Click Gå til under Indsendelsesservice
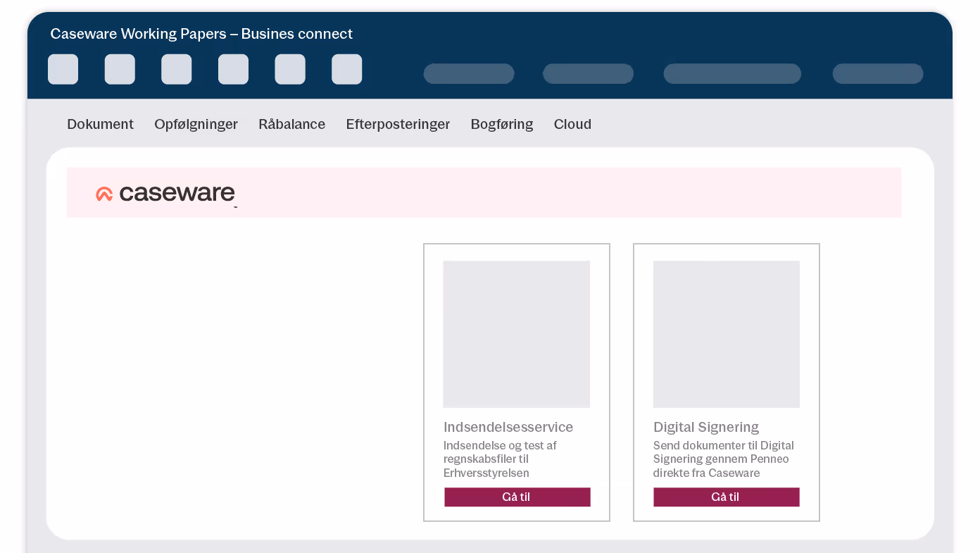The image size is (980, 553). point(517,497)
